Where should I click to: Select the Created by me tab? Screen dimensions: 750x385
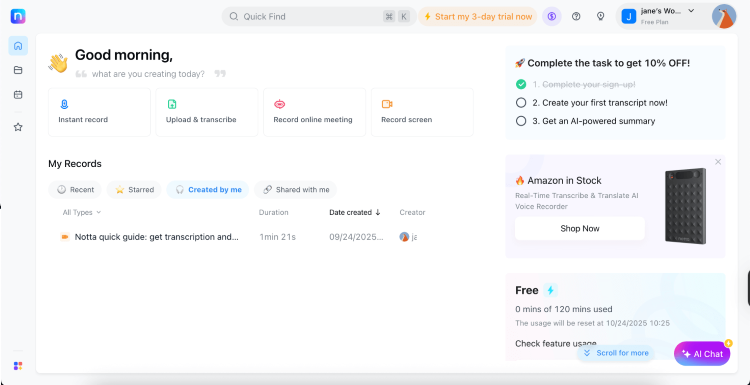coord(208,190)
